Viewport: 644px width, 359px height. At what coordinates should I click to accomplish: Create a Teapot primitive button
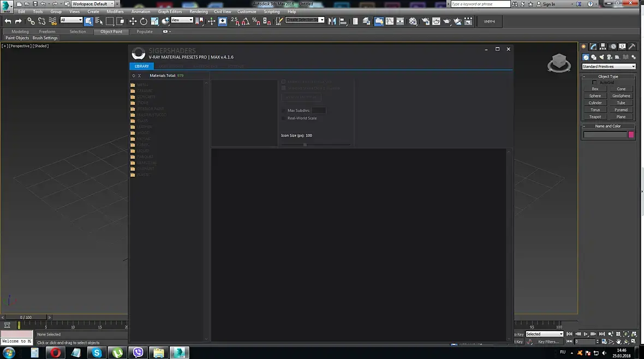(595, 117)
